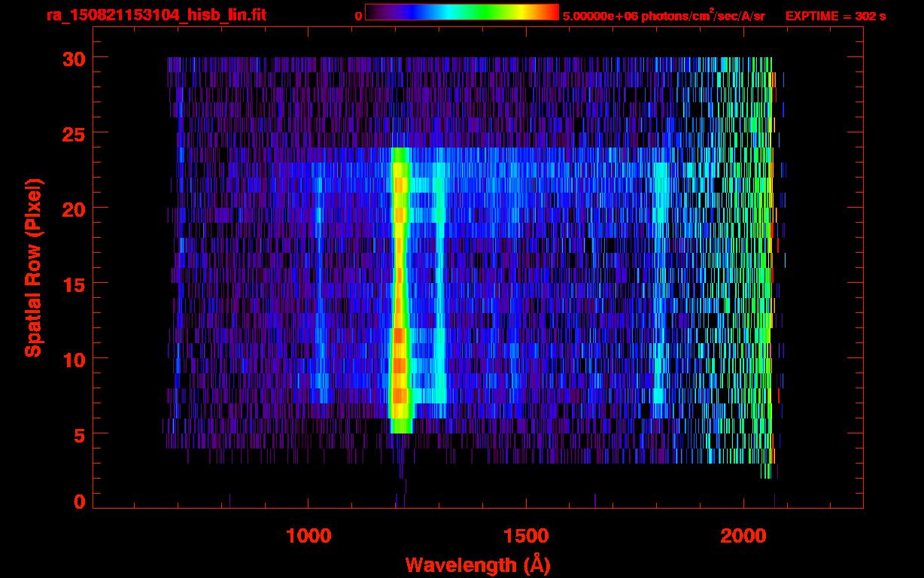924x578 pixels.
Task: Click the bright Lyman-alpha emission line near 1216 Å
Action: [x=400, y=290]
